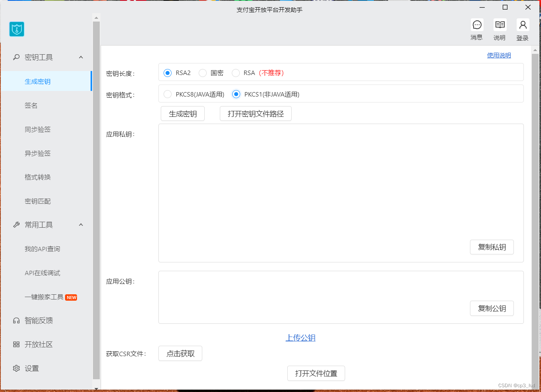Click the 密钥格式: label

tap(120, 95)
